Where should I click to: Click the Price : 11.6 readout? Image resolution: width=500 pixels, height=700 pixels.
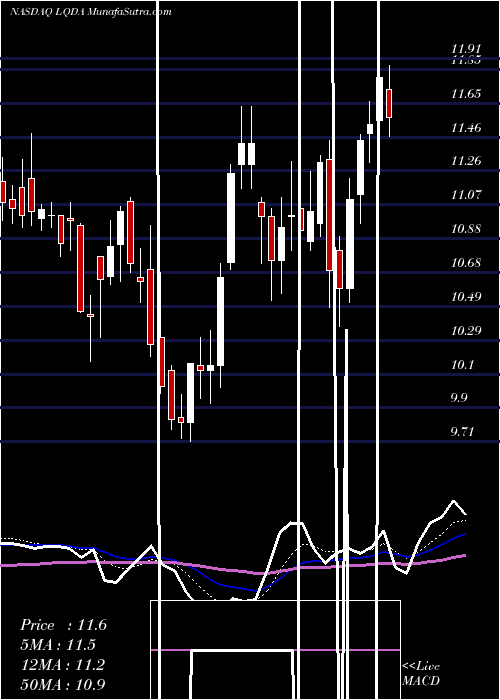pos(63,625)
